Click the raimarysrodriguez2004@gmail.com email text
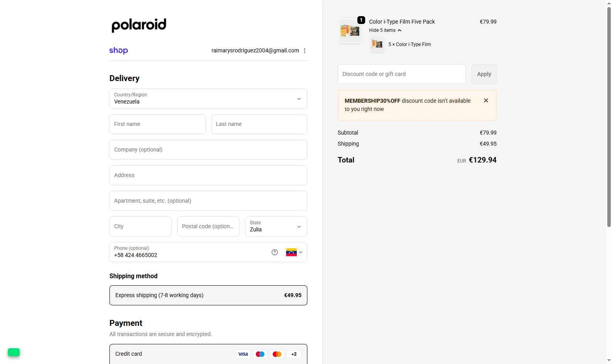Image resolution: width=612 pixels, height=364 pixels. (x=255, y=50)
